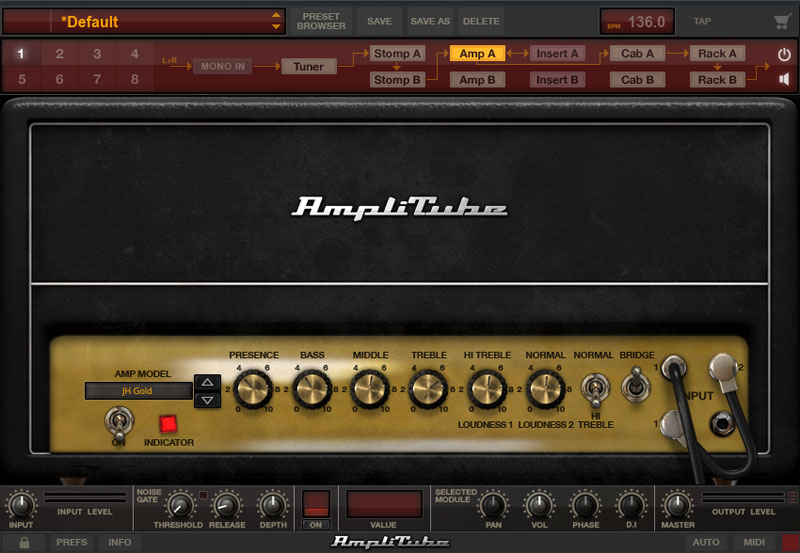Click the INPUT level knob
Screen dimensions: 800x553
coord(21,506)
